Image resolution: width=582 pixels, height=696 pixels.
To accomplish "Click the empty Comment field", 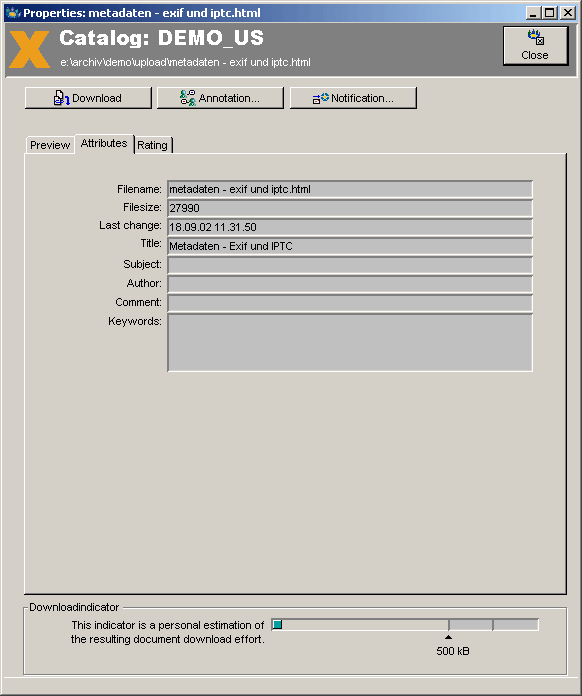I will (x=350, y=304).
